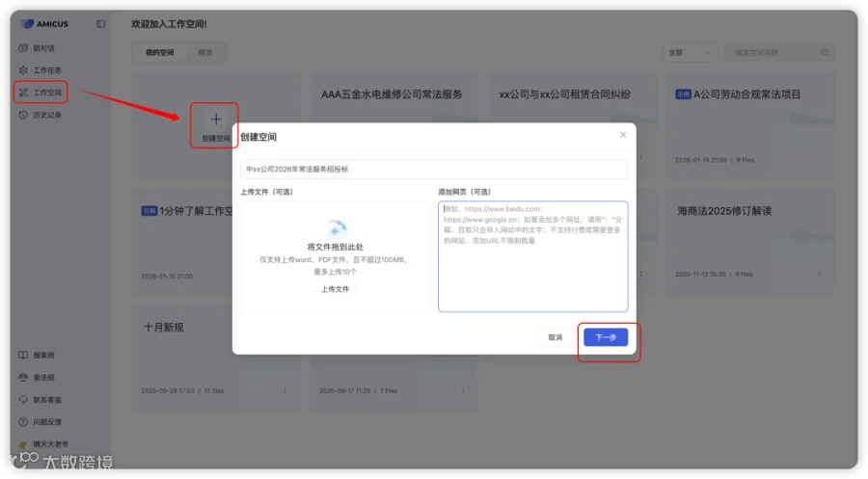
Task: Click the plus icon for 创建空间
Action: tap(216, 119)
